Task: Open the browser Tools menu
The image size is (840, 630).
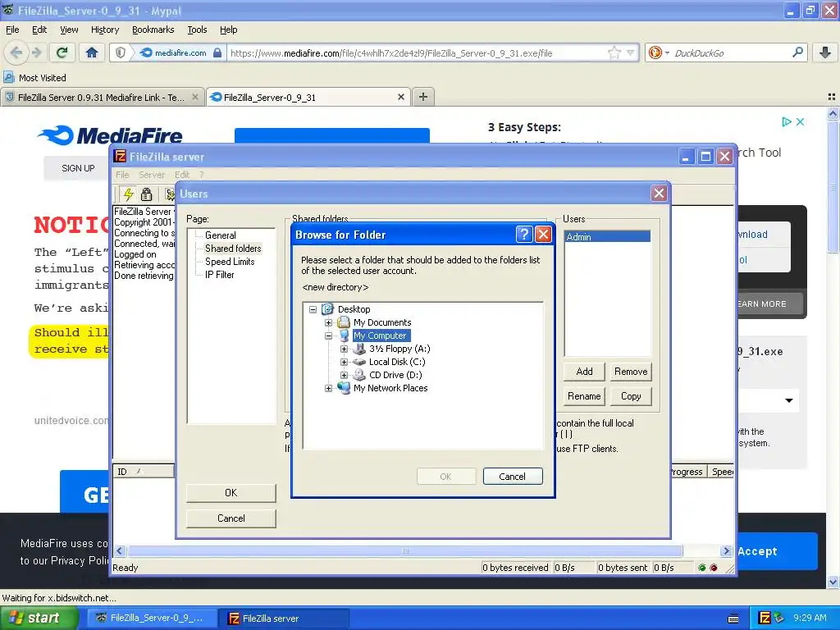Action: 197,30
